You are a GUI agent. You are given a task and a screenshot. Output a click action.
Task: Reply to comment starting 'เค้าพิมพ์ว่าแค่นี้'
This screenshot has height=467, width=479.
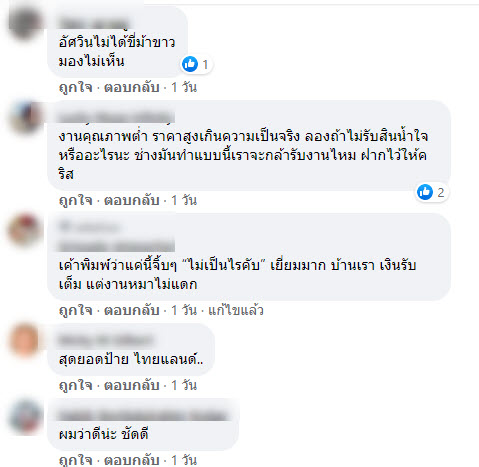(x=132, y=310)
